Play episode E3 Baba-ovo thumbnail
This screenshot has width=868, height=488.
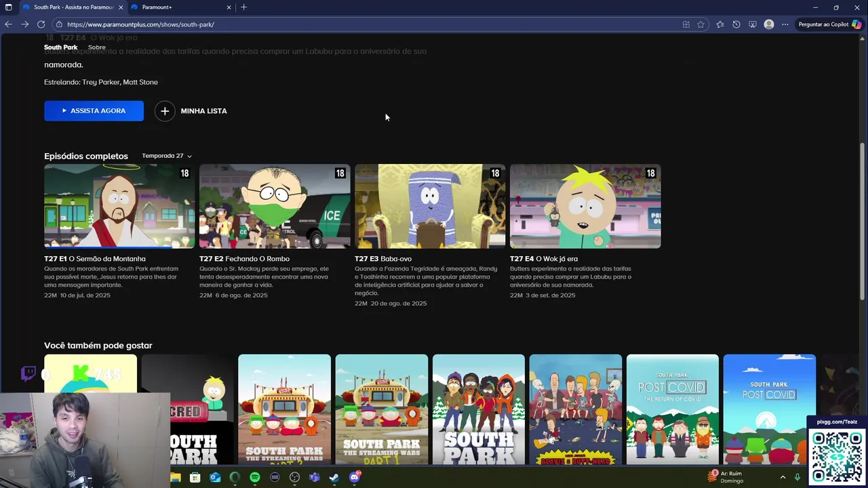pyautogui.click(x=430, y=206)
